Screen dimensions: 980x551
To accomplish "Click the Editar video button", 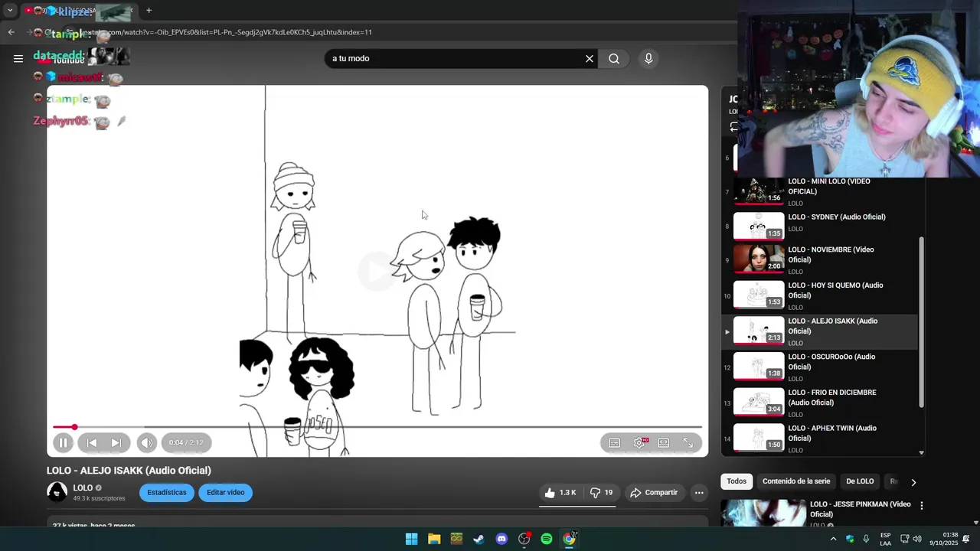I will [x=225, y=493].
